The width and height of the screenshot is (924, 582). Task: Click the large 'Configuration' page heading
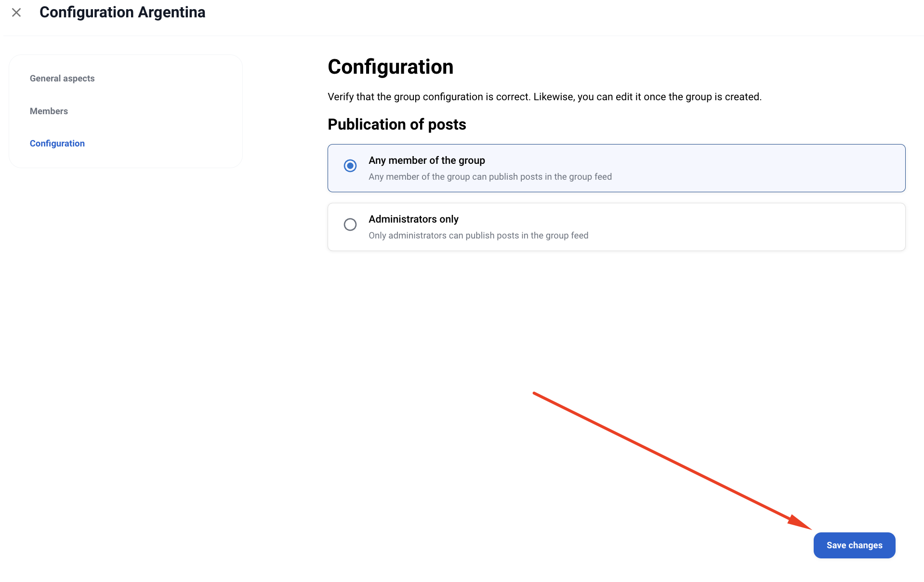click(390, 67)
